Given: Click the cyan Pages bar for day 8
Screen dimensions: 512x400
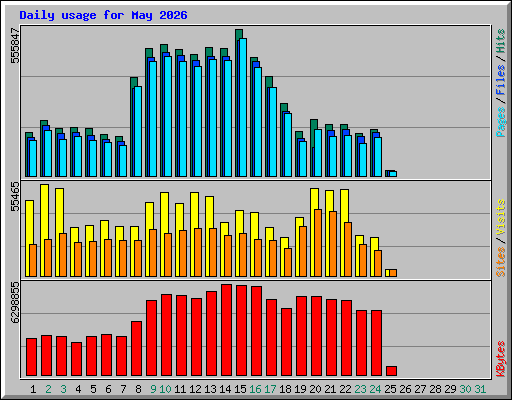Looking at the screenshot, I should coord(138,131).
